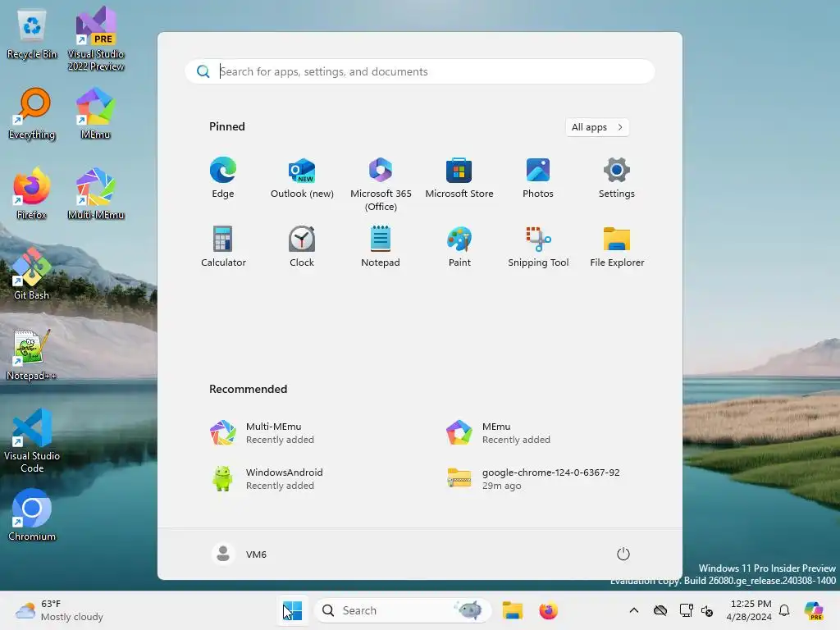This screenshot has height=630, width=840.
Task: Click the Start menu search field
Action: (x=419, y=71)
